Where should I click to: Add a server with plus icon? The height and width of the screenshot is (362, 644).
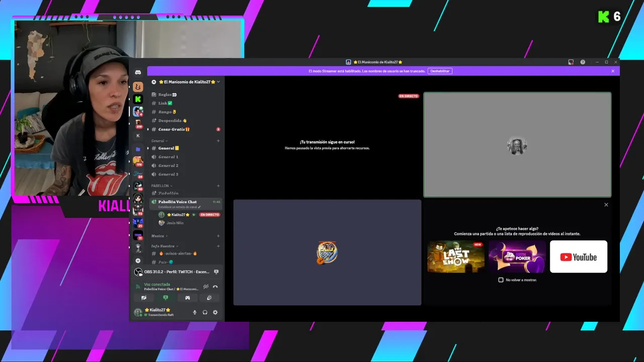(x=138, y=260)
